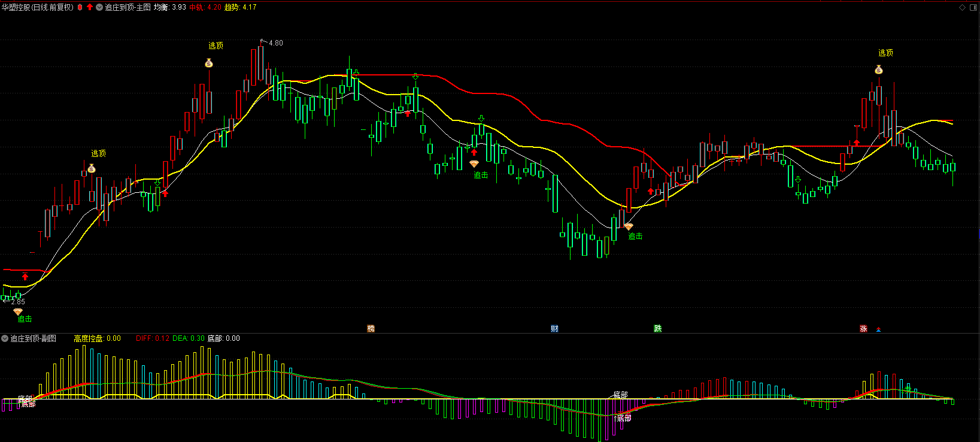Click the small blue triangle beside the 涨 marker
The image size is (980, 442).
878,329
